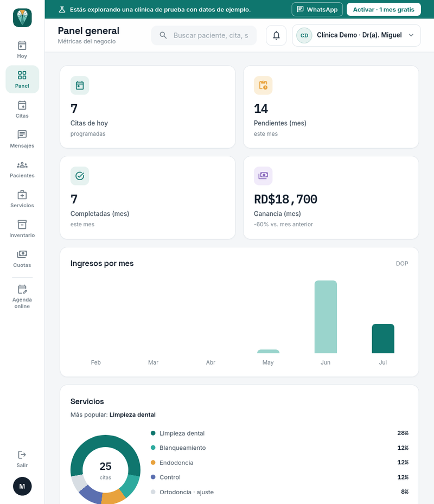Click Activar 1 mes gratis button
Screen dimensions: 434x504
pyautogui.click(x=384, y=9)
